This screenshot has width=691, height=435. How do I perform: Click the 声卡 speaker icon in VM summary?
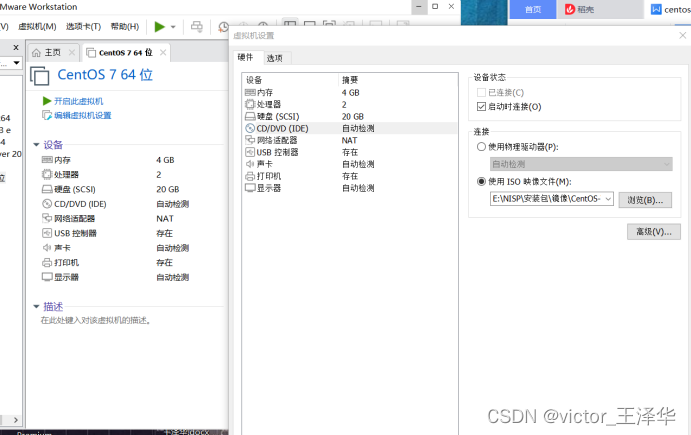47,248
